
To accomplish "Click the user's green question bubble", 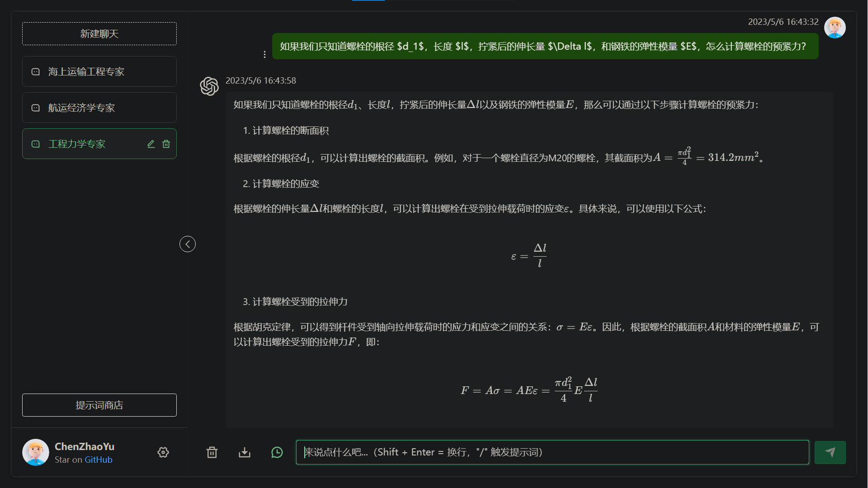I will (545, 46).
